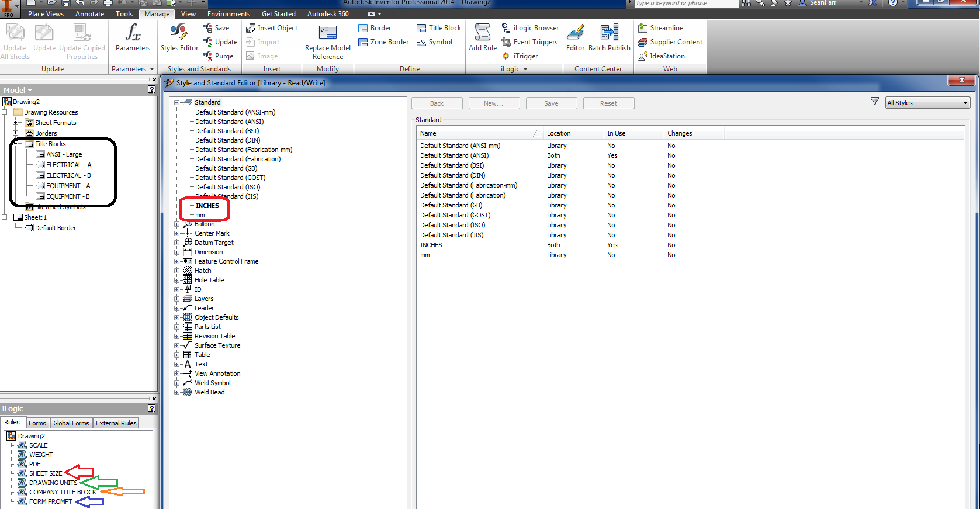Select EQUIPMENT - B title block

click(x=68, y=196)
